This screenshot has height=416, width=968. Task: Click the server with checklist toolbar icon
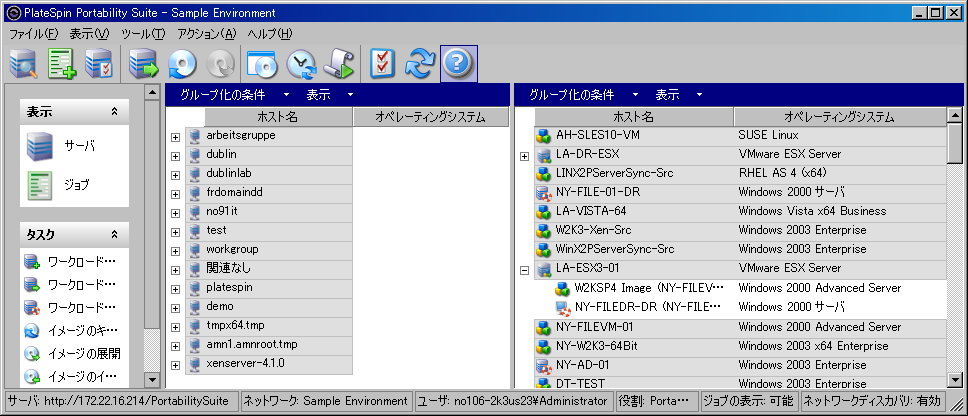tap(99, 64)
